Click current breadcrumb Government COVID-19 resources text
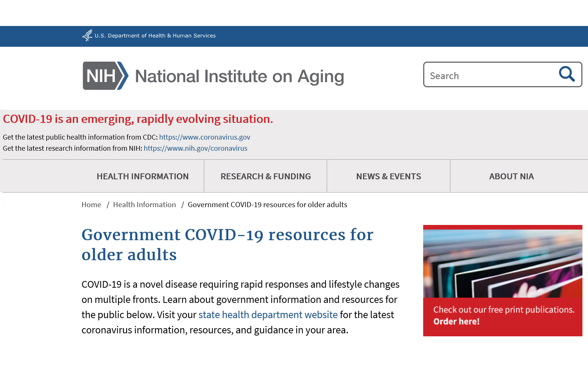Viewport: 588px width, 392px height. pyautogui.click(x=268, y=205)
